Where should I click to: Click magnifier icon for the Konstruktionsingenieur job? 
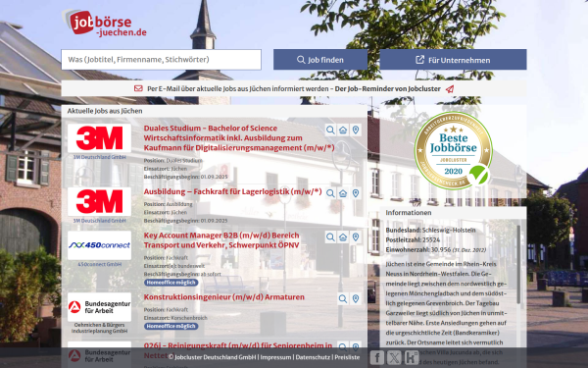343,299
